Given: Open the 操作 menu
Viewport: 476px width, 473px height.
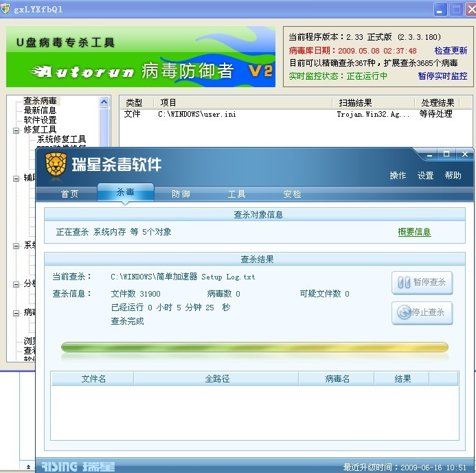Looking at the screenshot, I should (x=398, y=175).
